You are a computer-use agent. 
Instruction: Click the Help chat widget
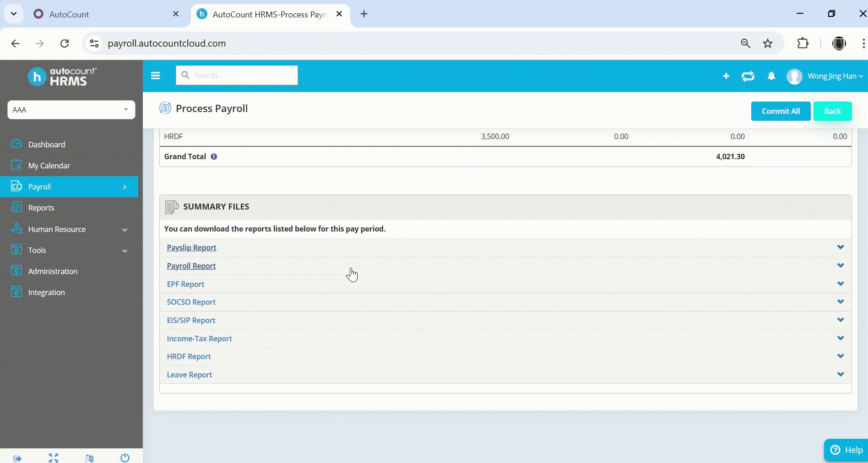tap(846, 450)
